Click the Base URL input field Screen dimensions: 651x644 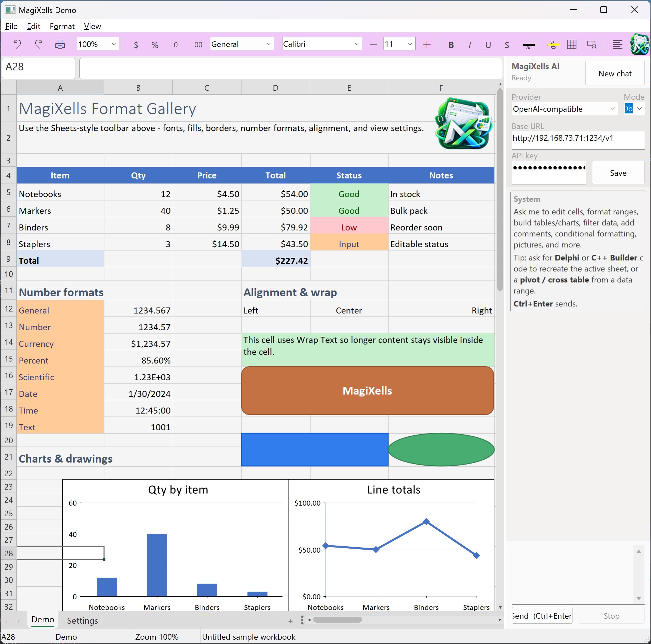[578, 139]
